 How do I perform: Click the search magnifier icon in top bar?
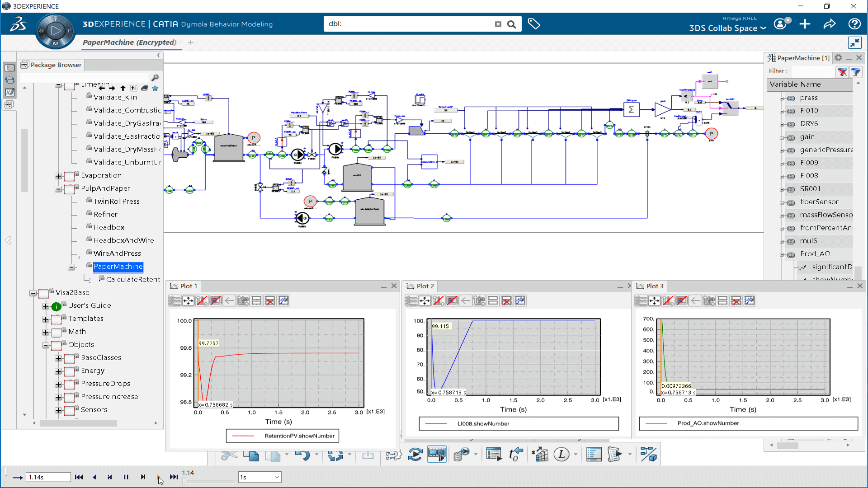click(x=511, y=24)
